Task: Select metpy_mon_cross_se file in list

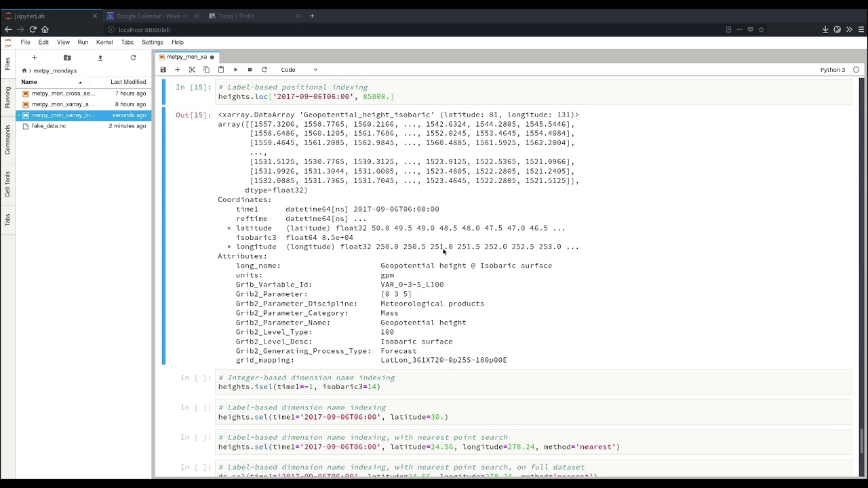Action: pos(85,94)
